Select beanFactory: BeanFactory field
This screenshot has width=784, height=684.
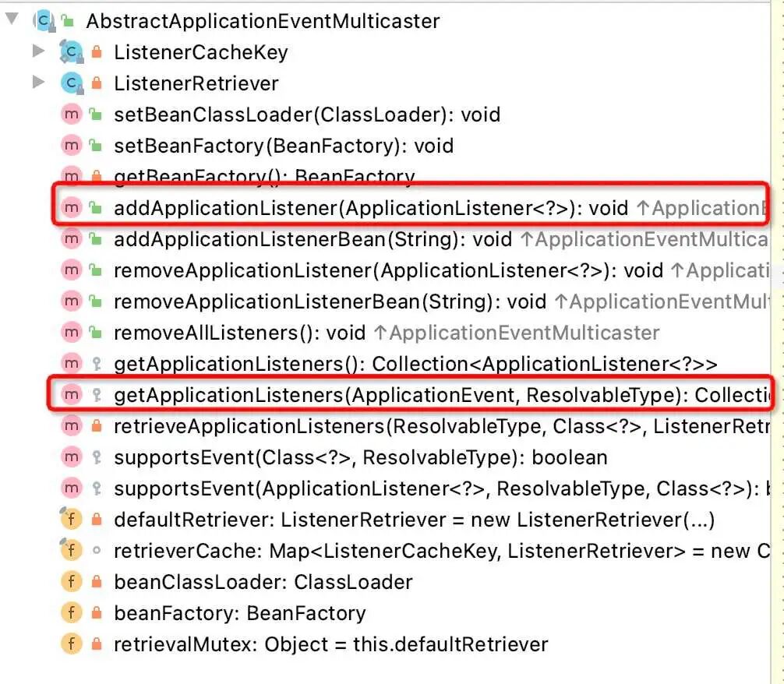click(240, 612)
